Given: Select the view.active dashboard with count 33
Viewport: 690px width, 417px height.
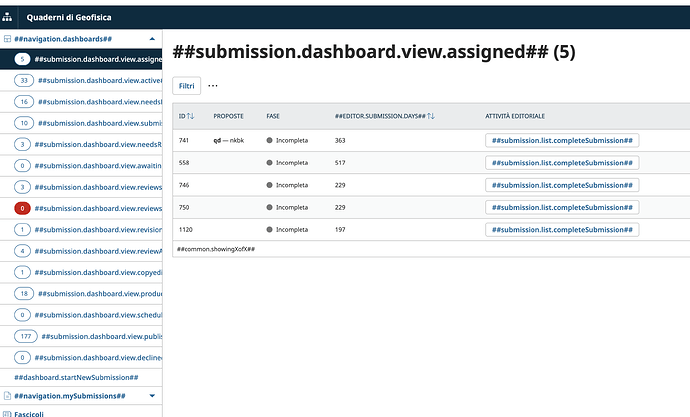Looking at the screenshot, I should pyautogui.click(x=81, y=80).
